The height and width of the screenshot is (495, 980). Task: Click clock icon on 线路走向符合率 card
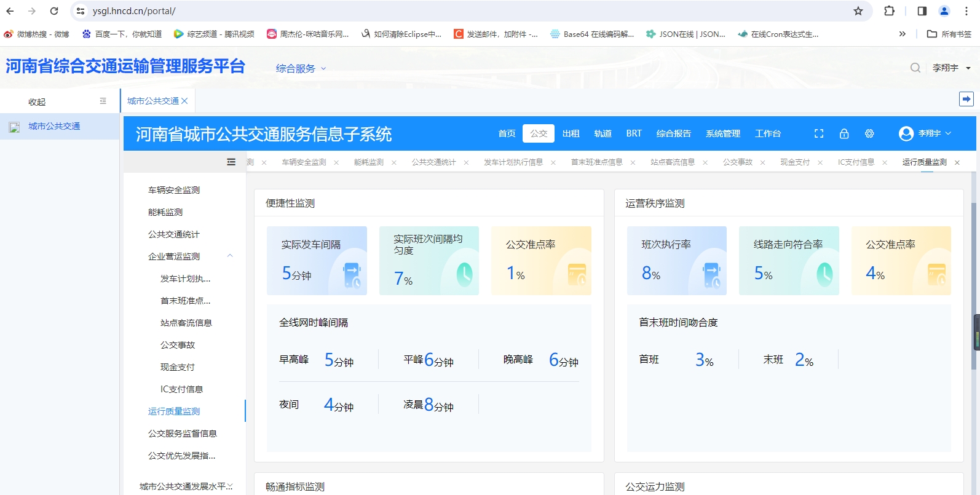click(824, 274)
